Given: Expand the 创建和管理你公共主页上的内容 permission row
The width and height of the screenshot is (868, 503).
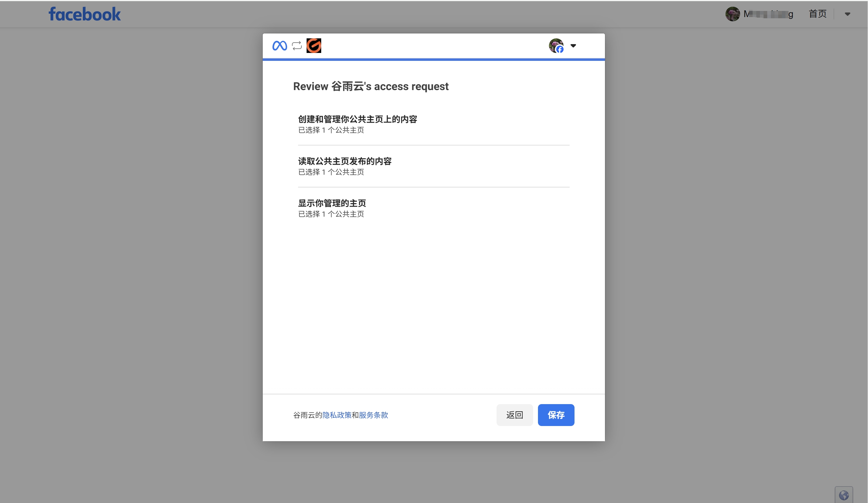Looking at the screenshot, I should (x=357, y=119).
